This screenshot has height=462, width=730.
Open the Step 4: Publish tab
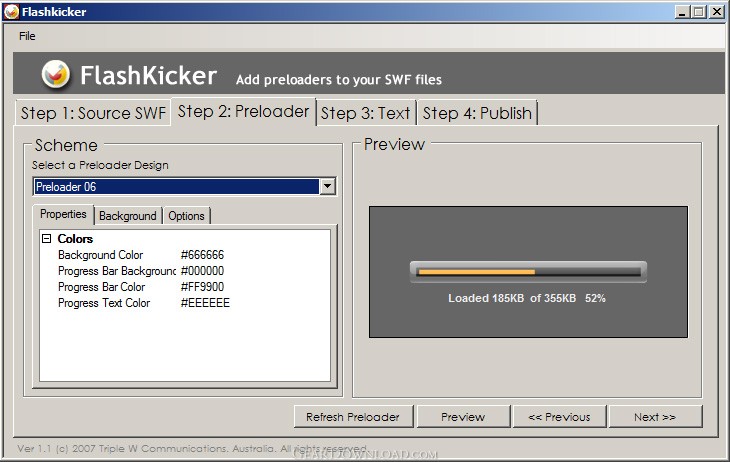(477, 113)
